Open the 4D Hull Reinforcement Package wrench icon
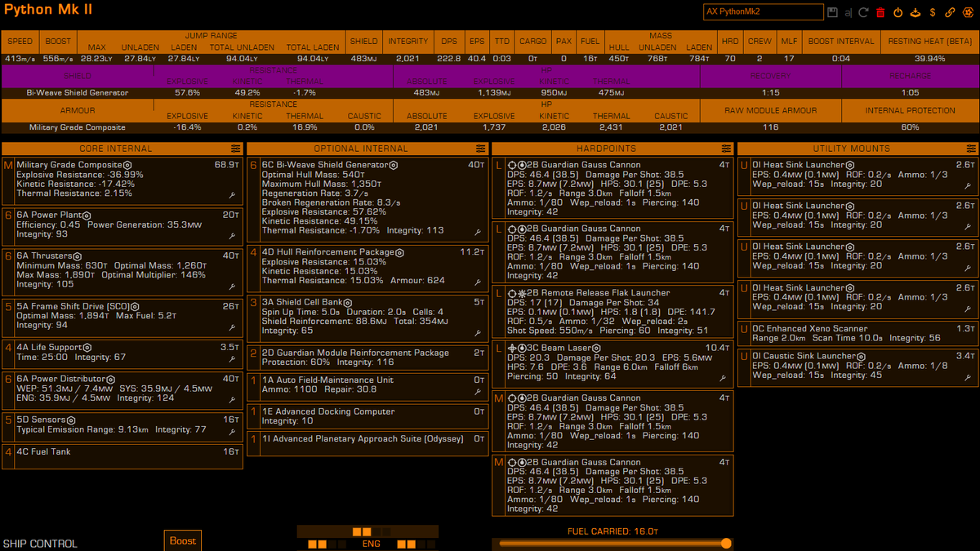980x551 pixels. [x=479, y=282]
